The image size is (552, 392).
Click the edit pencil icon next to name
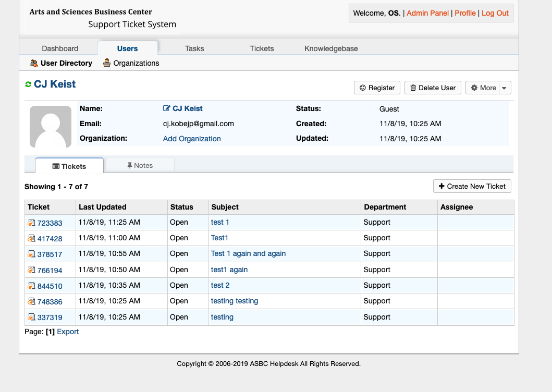point(167,109)
